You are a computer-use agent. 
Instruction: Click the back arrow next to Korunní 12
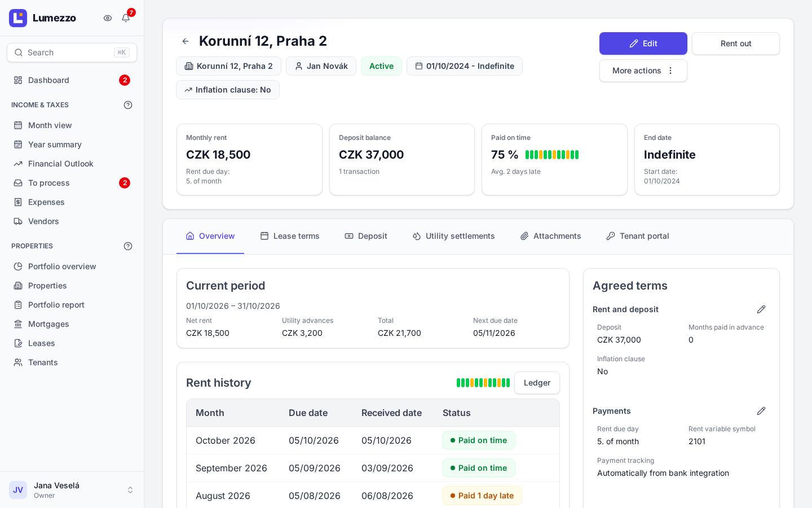tap(186, 41)
